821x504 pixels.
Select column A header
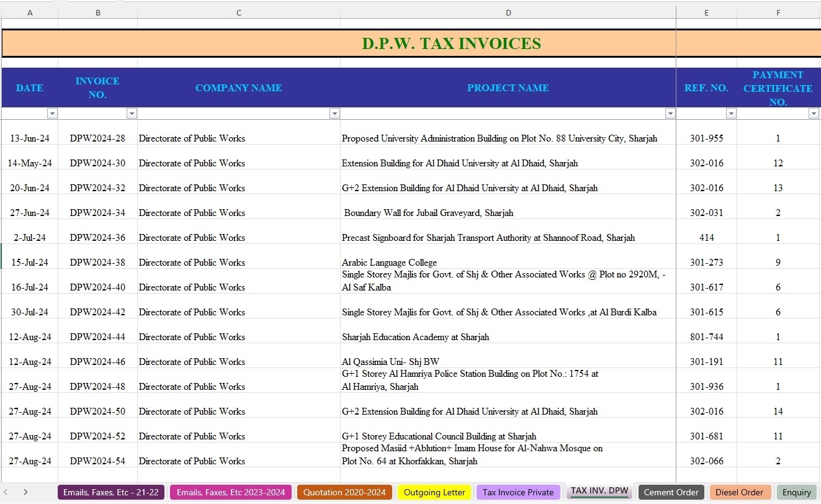[x=30, y=13]
